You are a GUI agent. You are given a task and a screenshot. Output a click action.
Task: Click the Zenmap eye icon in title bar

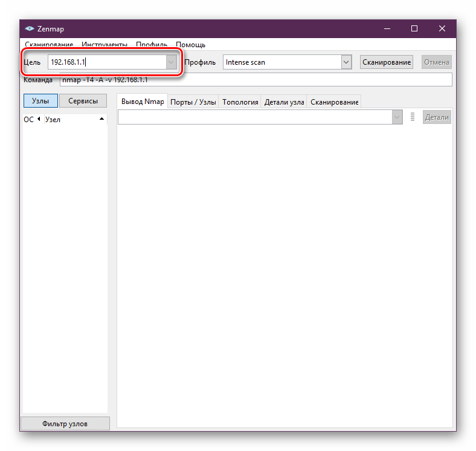point(30,28)
